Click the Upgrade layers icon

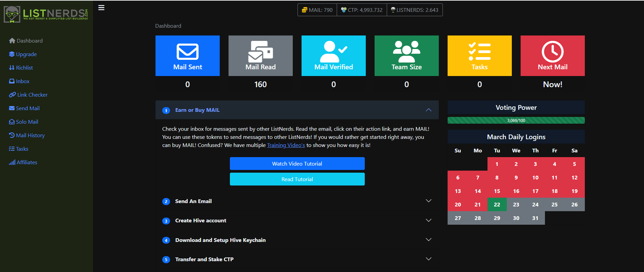12,54
